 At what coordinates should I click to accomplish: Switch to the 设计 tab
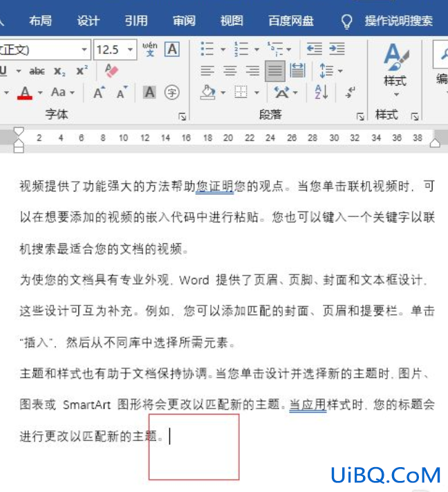point(88,21)
